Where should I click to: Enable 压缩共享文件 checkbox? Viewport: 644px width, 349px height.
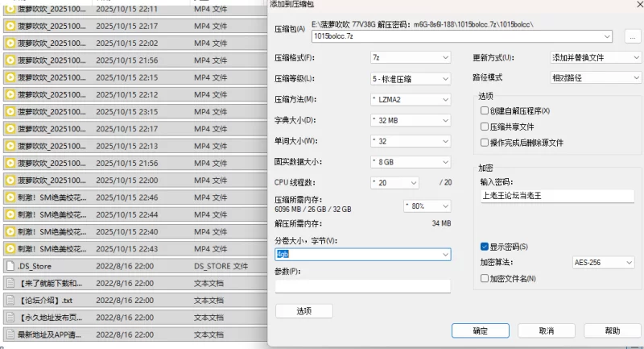(485, 127)
